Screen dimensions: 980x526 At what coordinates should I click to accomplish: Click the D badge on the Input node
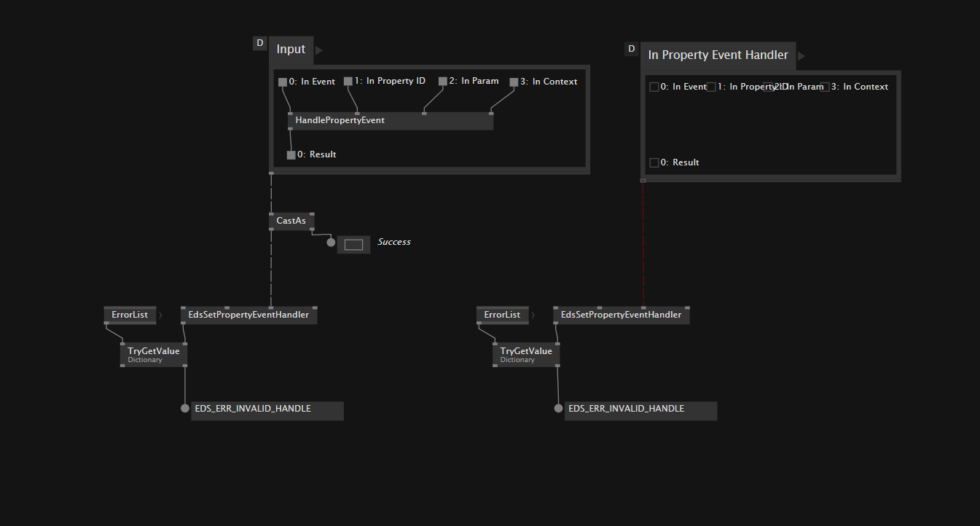click(x=260, y=42)
